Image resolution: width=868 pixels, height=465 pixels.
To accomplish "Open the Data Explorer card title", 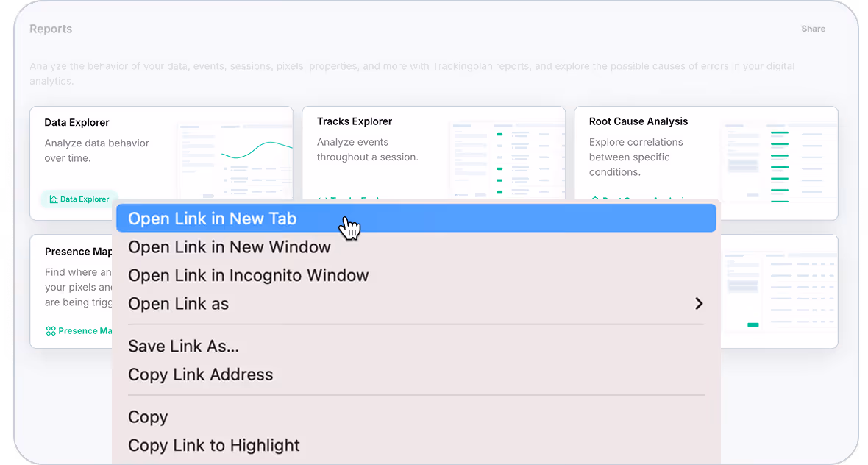I will (x=77, y=122).
